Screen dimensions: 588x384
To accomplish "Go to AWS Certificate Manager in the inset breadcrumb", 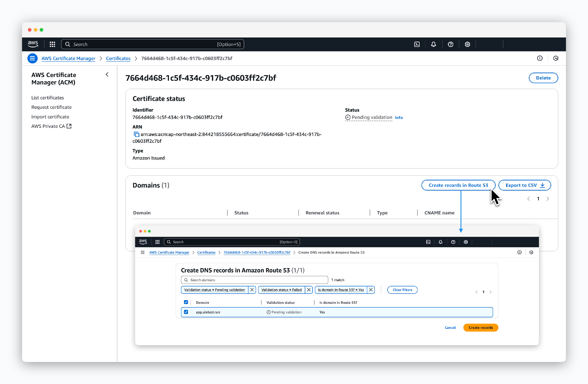I will [169, 252].
